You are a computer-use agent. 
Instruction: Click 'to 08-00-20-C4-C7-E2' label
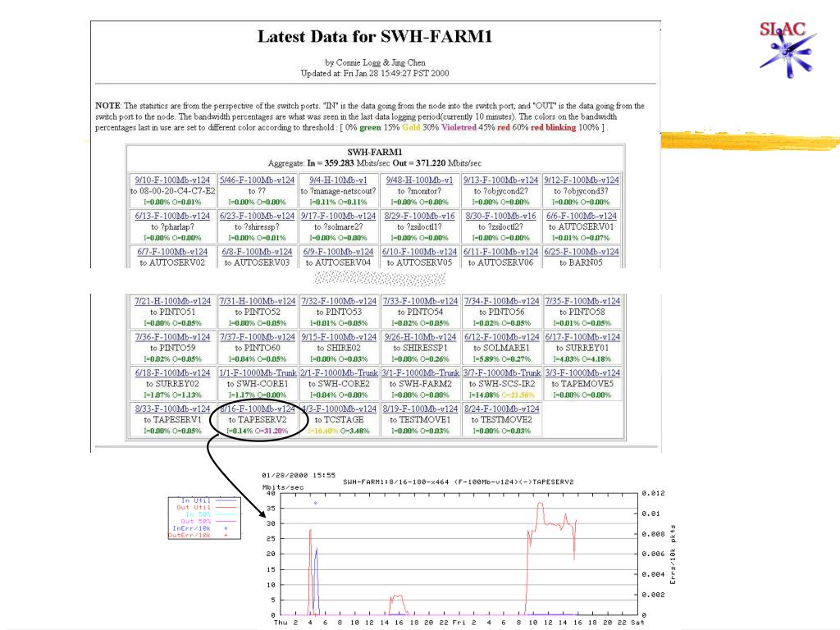pos(172,190)
